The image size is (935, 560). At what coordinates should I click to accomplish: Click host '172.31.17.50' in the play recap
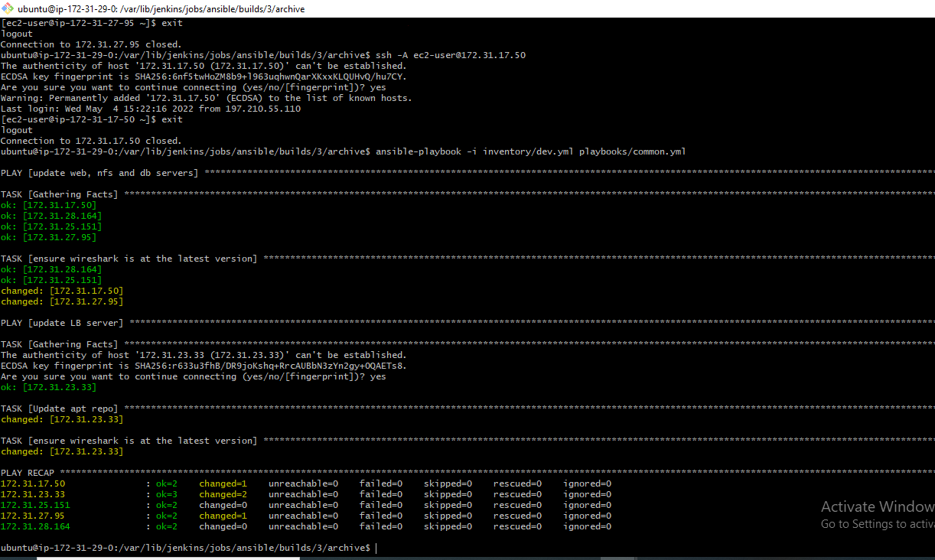coord(33,483)
